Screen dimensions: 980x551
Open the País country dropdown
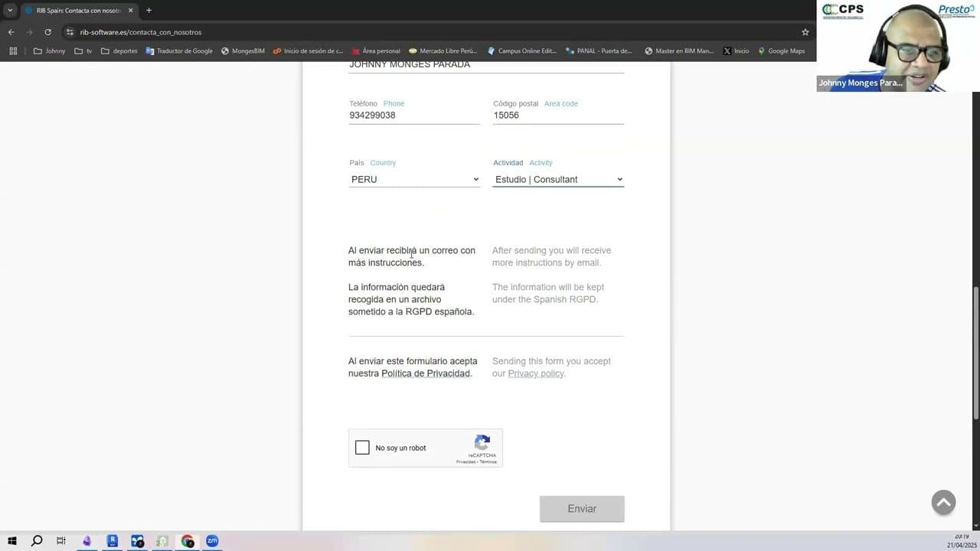click(413, 180)
